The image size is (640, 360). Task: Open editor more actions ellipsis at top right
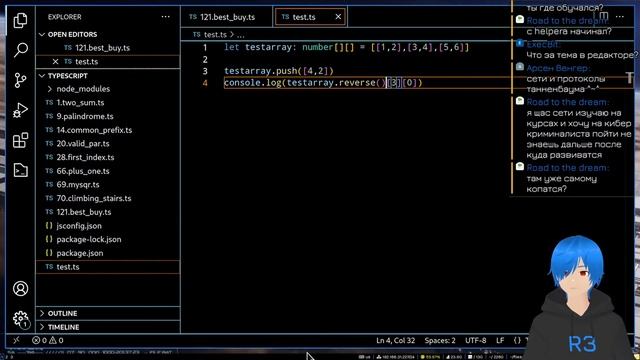point(620,17)
